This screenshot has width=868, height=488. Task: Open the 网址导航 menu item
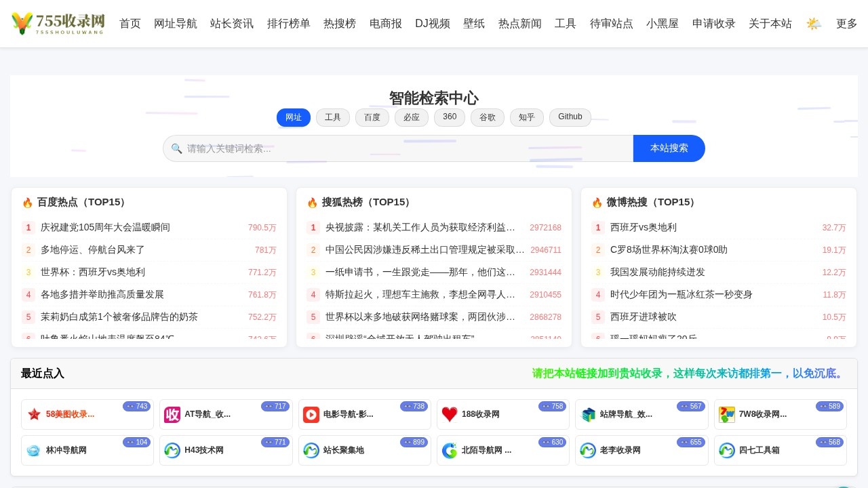176,24
